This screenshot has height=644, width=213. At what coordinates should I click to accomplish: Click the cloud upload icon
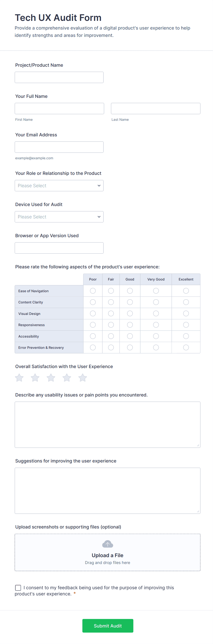tap(107, 544)
